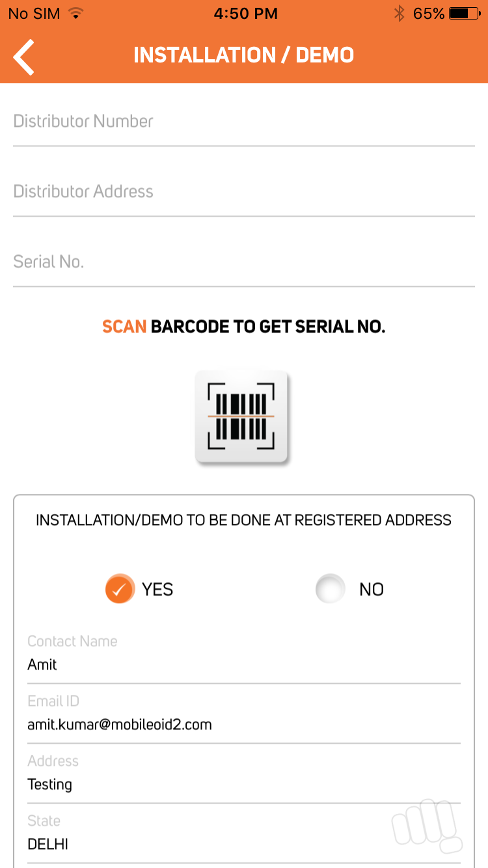Edit the Contact Name field with Amit
The image size is (488, 868).
pos(244,655)
